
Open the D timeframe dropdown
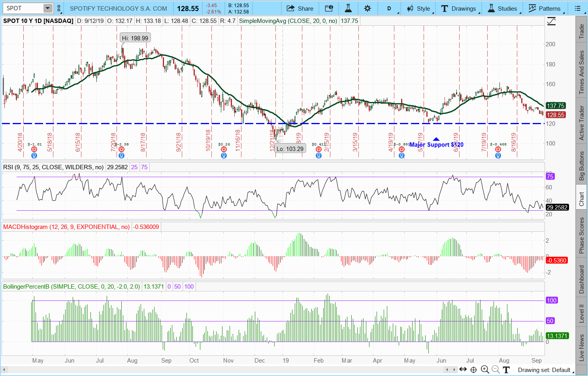pyautogui.click(x=389, y=8)
